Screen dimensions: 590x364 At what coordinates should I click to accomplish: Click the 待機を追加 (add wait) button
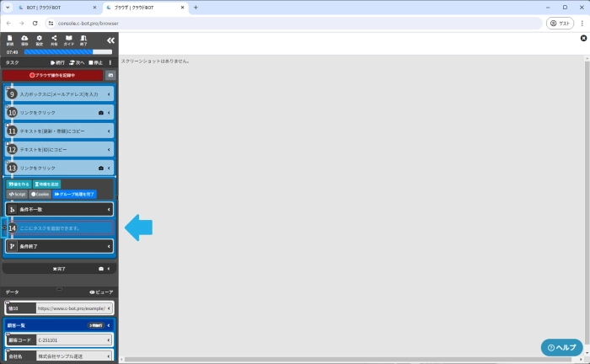(x=46, y=185)
